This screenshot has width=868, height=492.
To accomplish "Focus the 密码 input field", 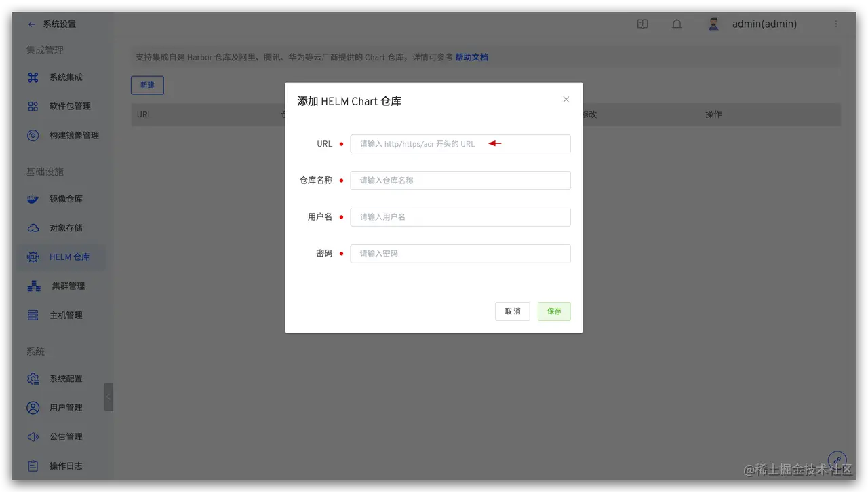I will pyautogui.click(x=460, y=254).
